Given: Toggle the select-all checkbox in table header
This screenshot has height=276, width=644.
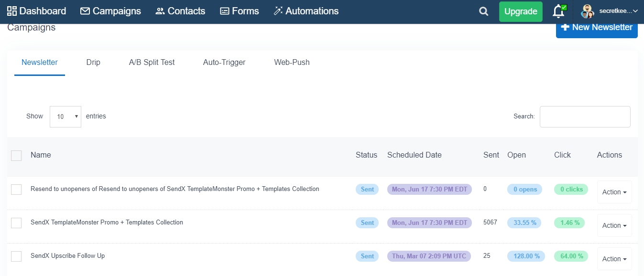Looking at the screenshot, I should (x=16, y=156).
